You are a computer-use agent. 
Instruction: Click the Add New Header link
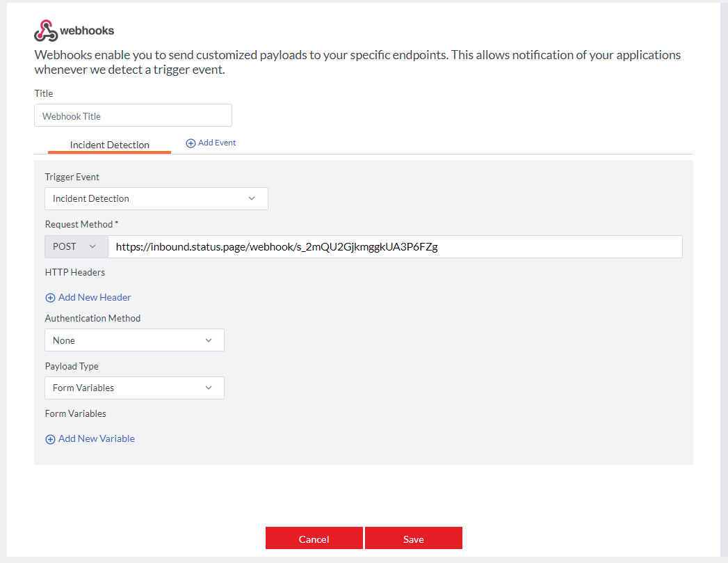click(x=88, y=297)
